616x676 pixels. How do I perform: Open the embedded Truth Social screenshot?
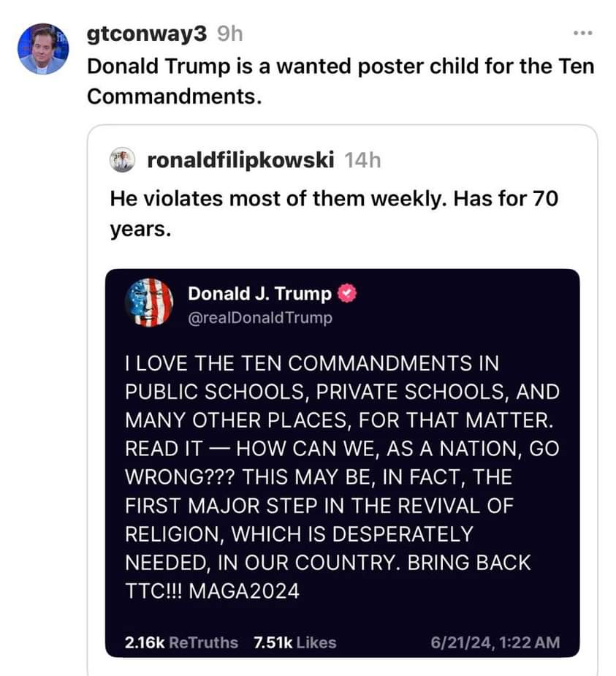coord(342,463)
